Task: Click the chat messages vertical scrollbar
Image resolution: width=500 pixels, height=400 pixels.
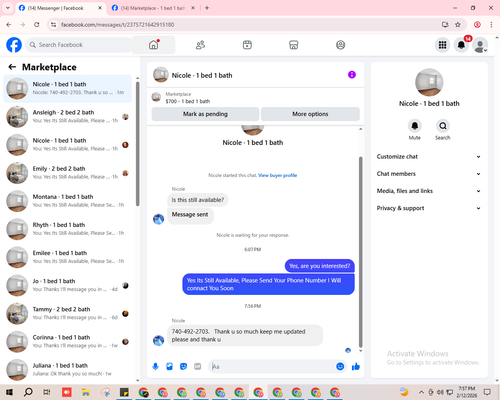Action: tap(360, 252)
